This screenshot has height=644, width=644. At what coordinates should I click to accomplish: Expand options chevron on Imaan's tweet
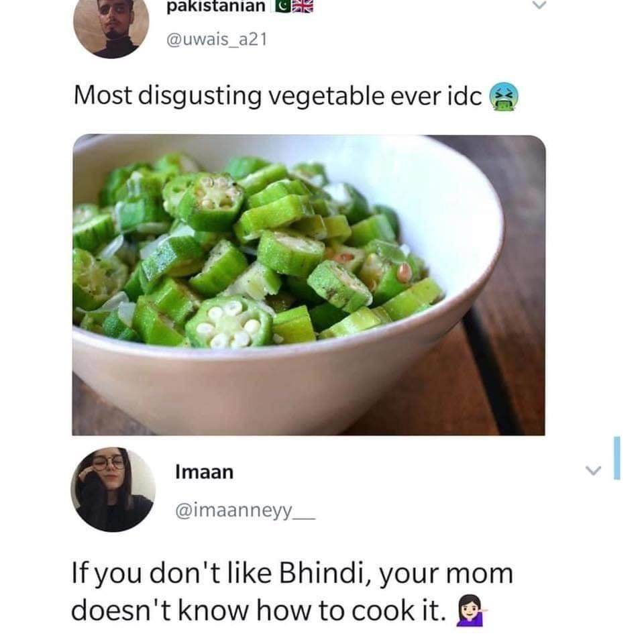click(x=592, y=470)
